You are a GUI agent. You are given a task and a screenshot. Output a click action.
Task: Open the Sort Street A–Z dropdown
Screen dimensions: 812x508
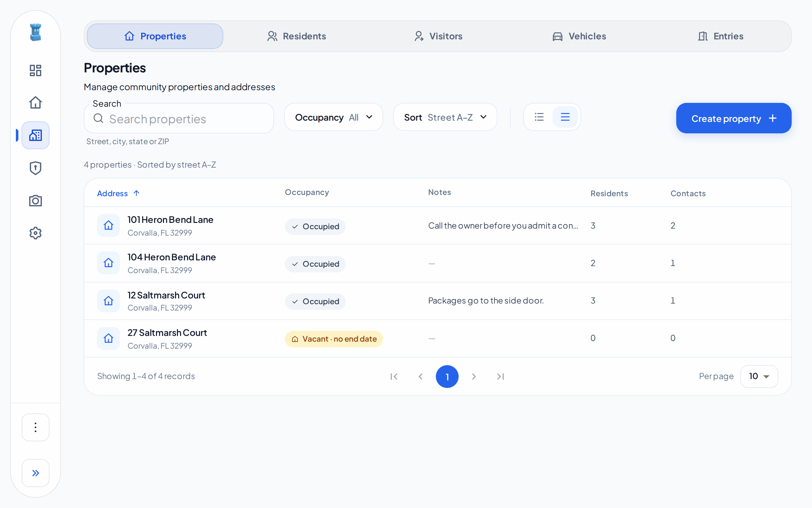coord(445,117)
